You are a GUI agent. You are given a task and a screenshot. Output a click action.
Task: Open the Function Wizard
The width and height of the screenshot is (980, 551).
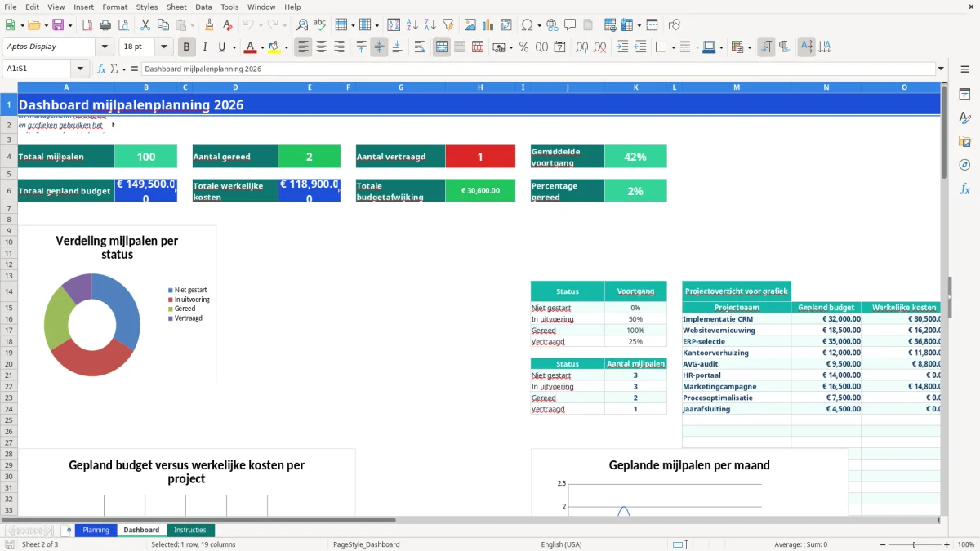point(101,69)
